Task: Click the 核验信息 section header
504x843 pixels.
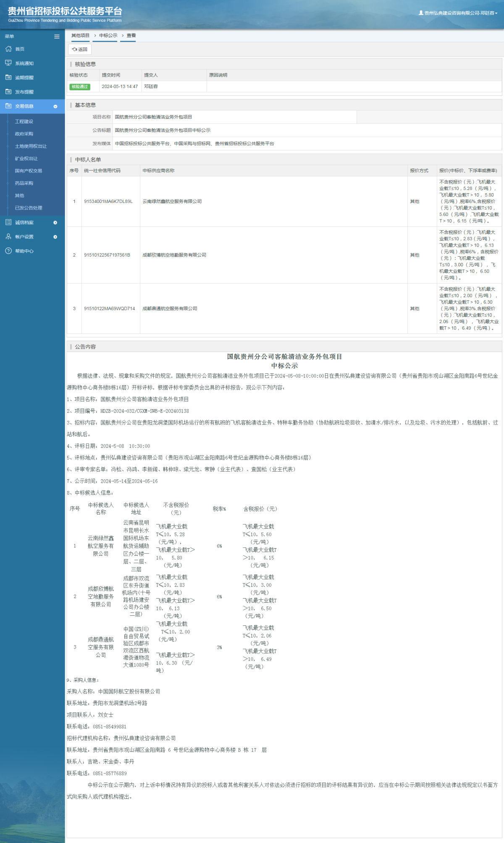Action: [x=85, y=64]
